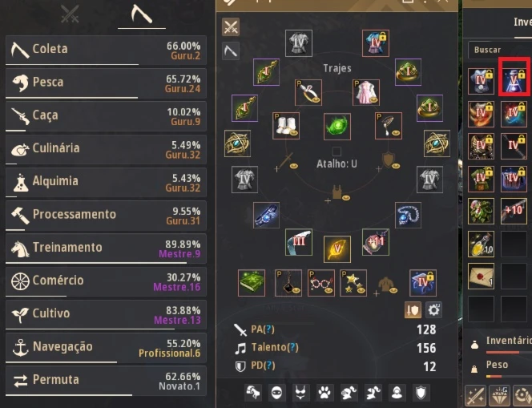
Task: Switch to the life skills sickle tab
Action: [142, 14]
